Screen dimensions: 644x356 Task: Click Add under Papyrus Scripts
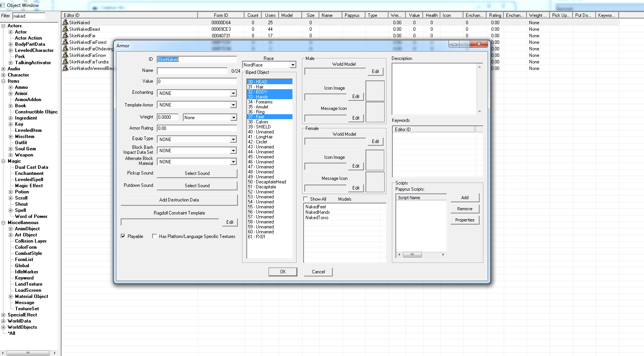[x=465, y=198]
